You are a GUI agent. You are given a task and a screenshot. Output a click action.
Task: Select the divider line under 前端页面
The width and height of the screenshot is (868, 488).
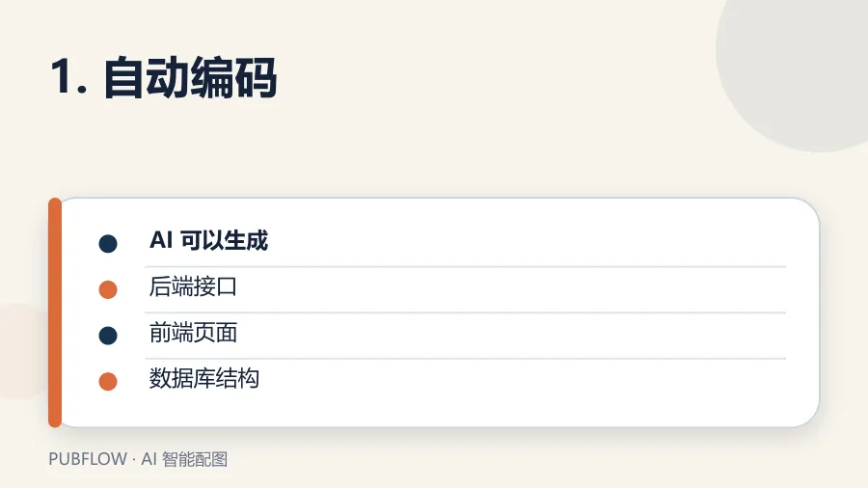click(x=465, y=359)
